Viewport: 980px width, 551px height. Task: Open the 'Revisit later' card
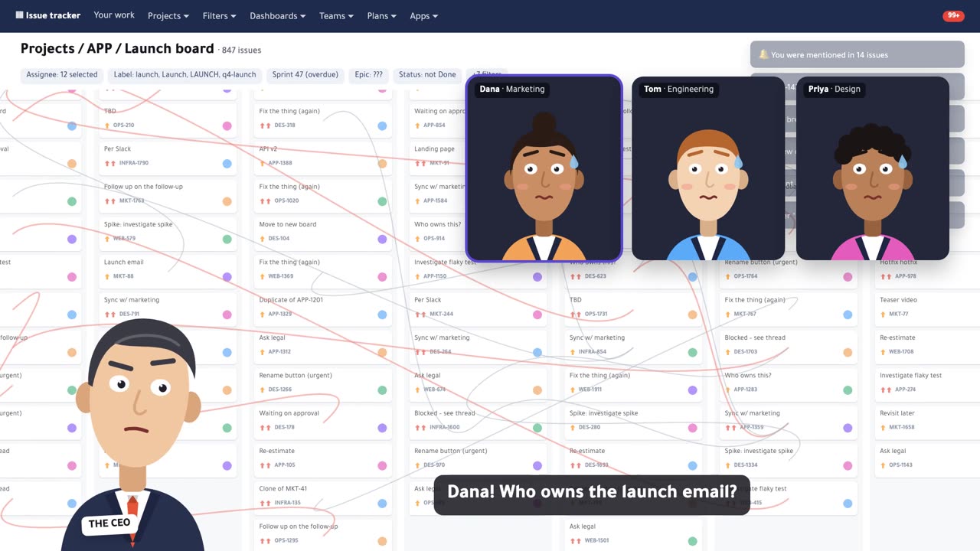[x=929, y=420]
